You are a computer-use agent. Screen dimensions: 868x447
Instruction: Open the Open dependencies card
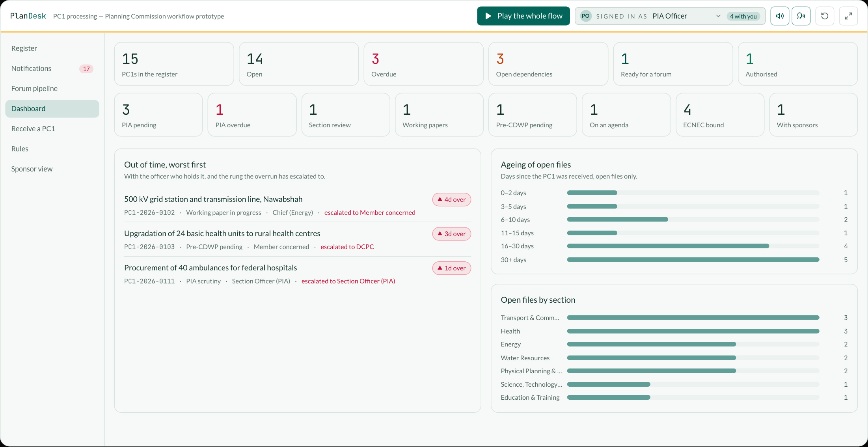548,64
